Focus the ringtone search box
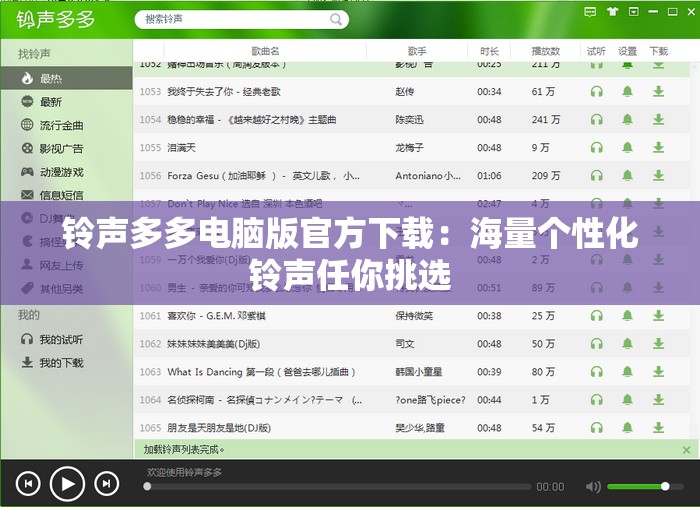The height and width of the screenshot is (507, 700). pyautogui.click(x=241, y=19)
